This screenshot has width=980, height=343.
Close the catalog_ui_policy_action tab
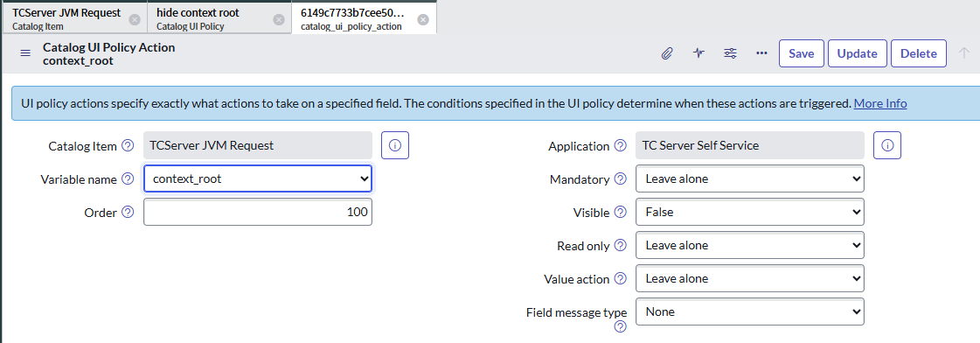[x=422, y=19]
